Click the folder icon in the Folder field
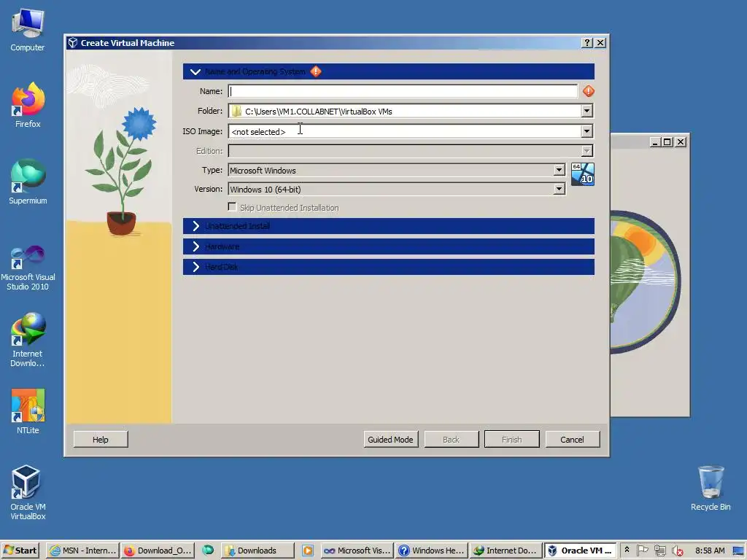The height and width of the screenshot is (560, 747). click(x=236, y=111)
